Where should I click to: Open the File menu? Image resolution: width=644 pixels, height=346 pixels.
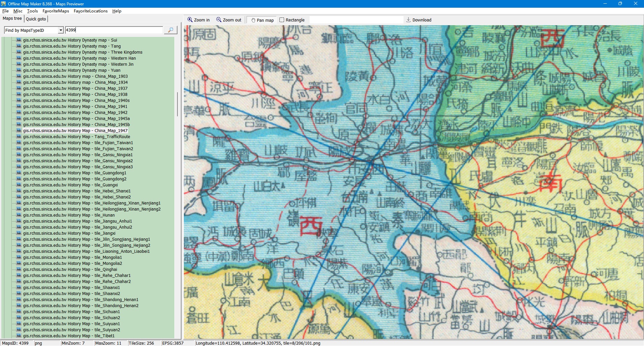click(5, 11)
